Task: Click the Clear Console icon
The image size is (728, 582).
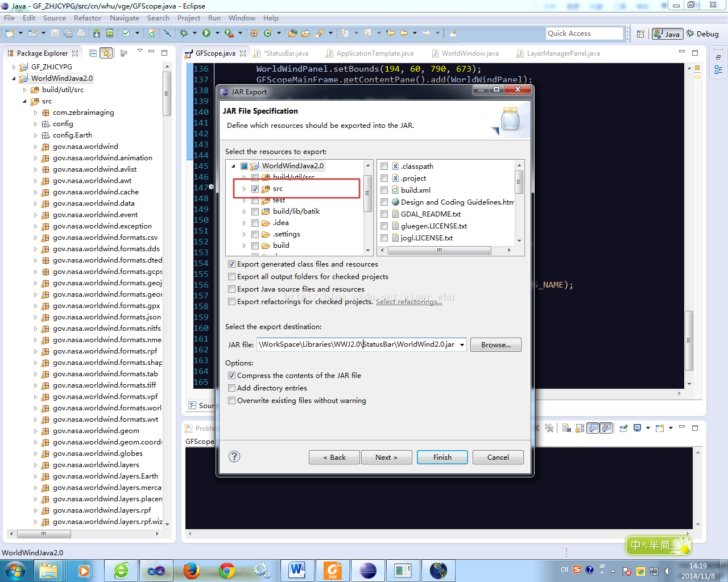Action: [566, 428]
